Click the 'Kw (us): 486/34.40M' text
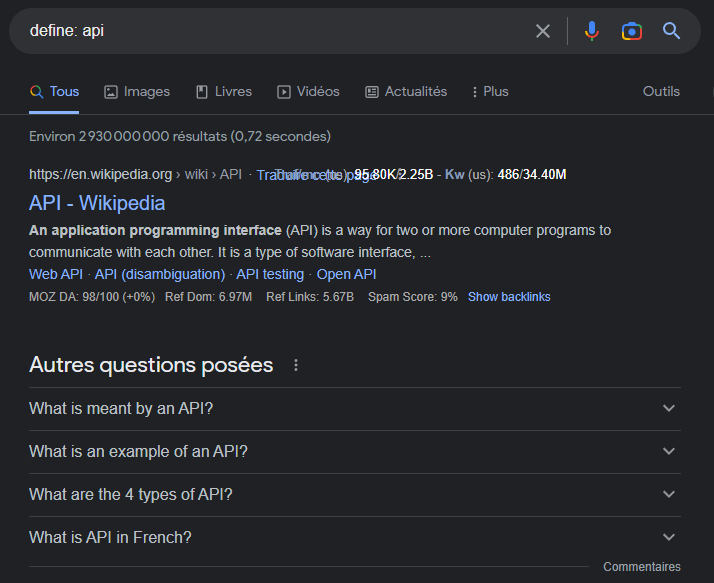Viewport: 714px width, 583px height. 505,174
